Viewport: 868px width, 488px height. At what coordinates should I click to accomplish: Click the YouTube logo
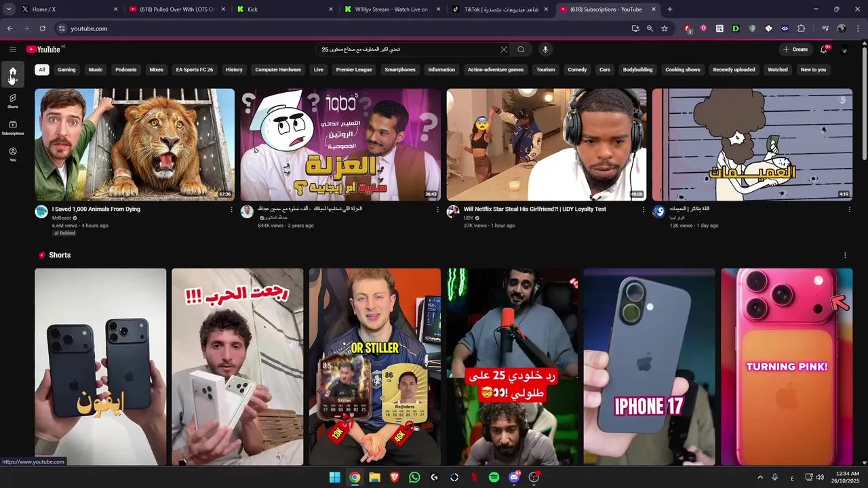43,49
